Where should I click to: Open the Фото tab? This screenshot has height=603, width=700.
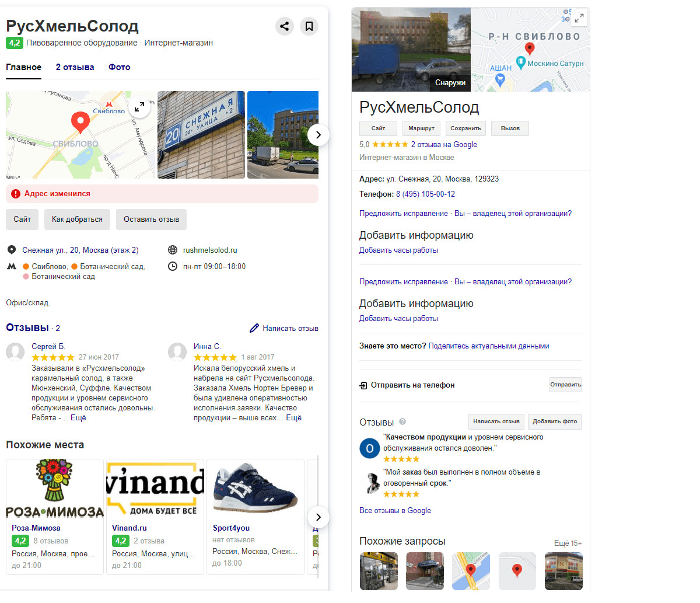tap(120, 67)
